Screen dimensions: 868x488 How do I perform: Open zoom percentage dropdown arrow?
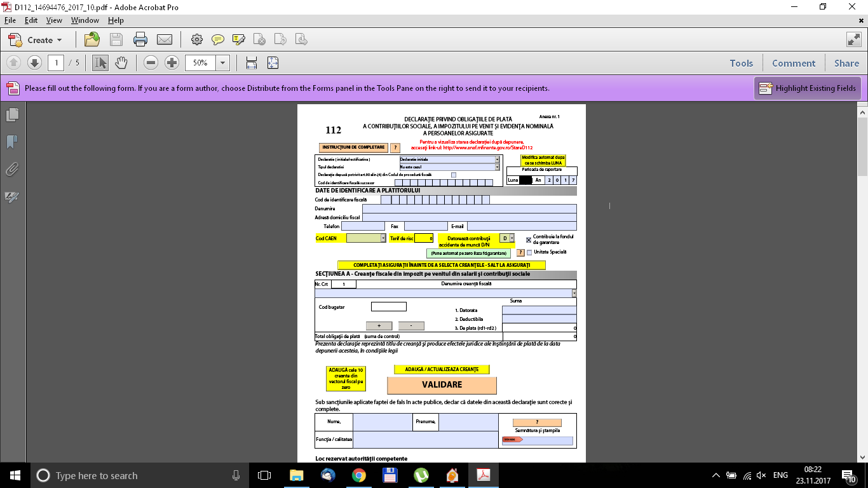click(x=222, y=62)
